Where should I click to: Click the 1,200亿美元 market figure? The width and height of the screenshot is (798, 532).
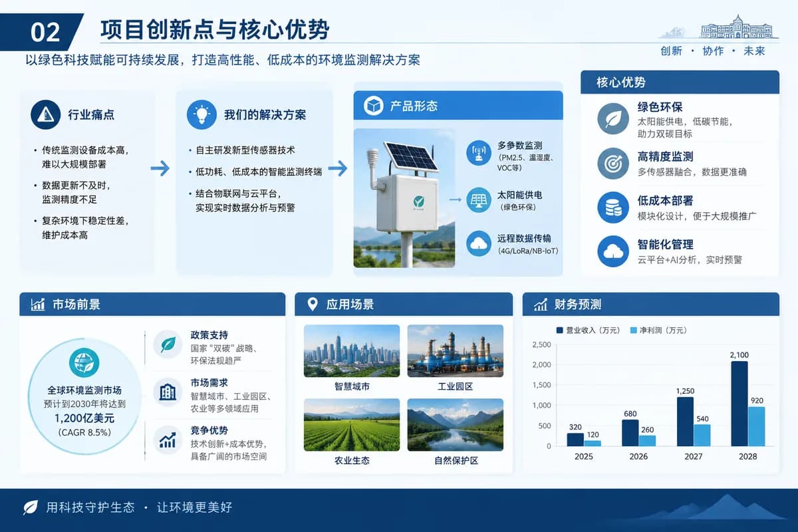tap(84, 418)
